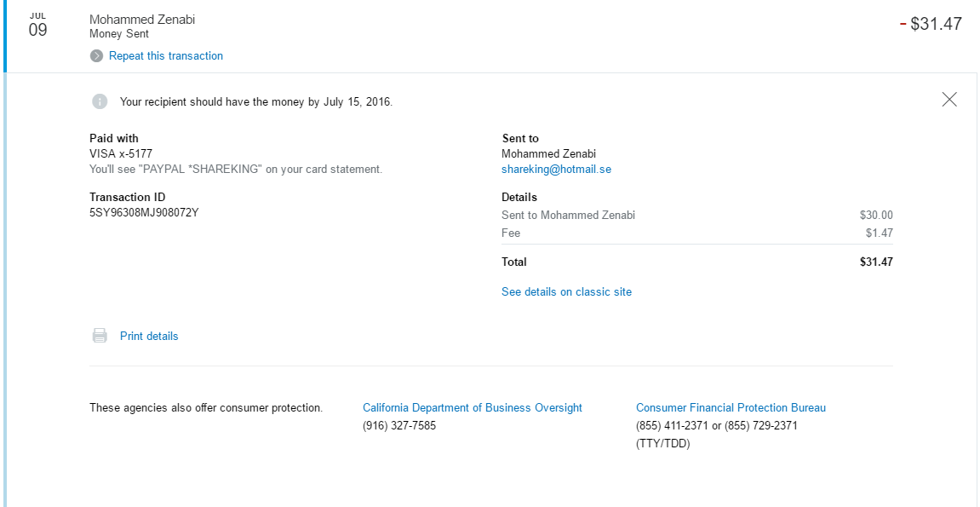Click the VISA x-5177 payment method text
The width and height of the screenshot is (980, 507).
(x=121, y=154)
